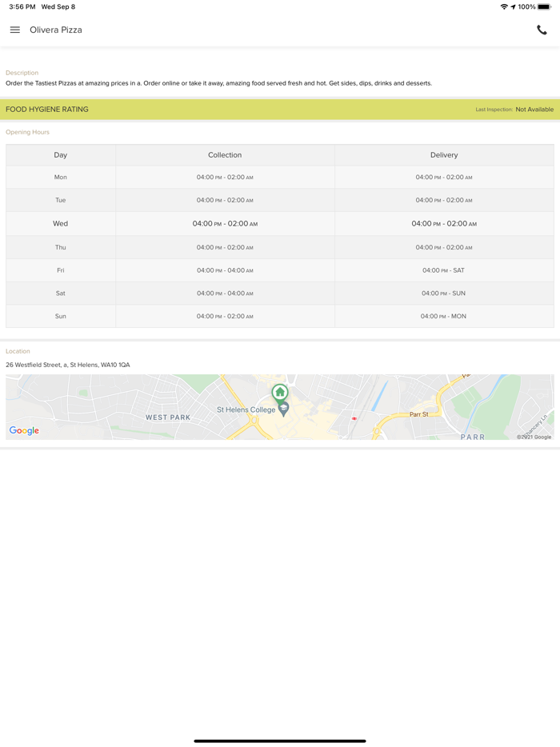Tap the St Helens College marker icon
Image resolution: width=560 pixels, height=747 pixels.
283,409
